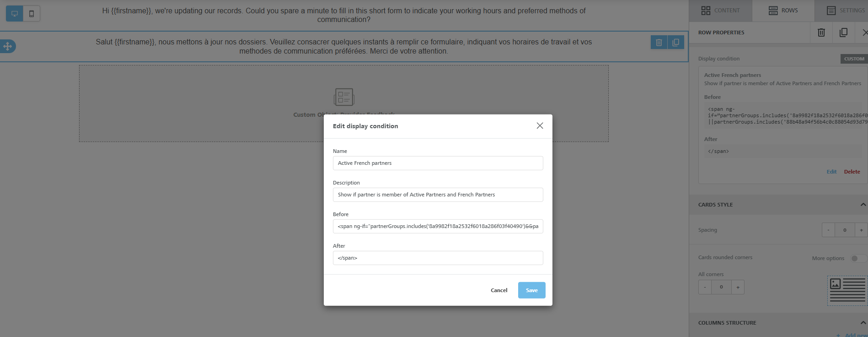
Task: Click the Delete link under the display condition
Action: pyautogui.click(x=852, y=171)
